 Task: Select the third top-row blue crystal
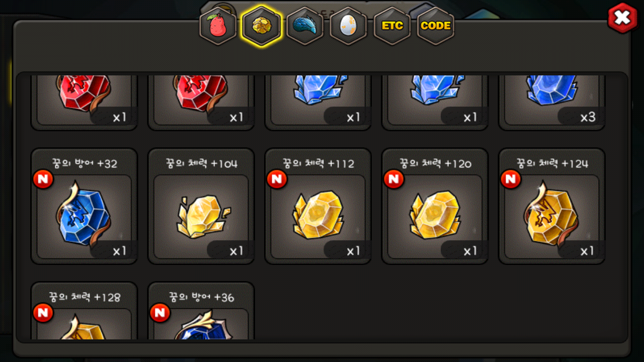click(x=318, y=103)
